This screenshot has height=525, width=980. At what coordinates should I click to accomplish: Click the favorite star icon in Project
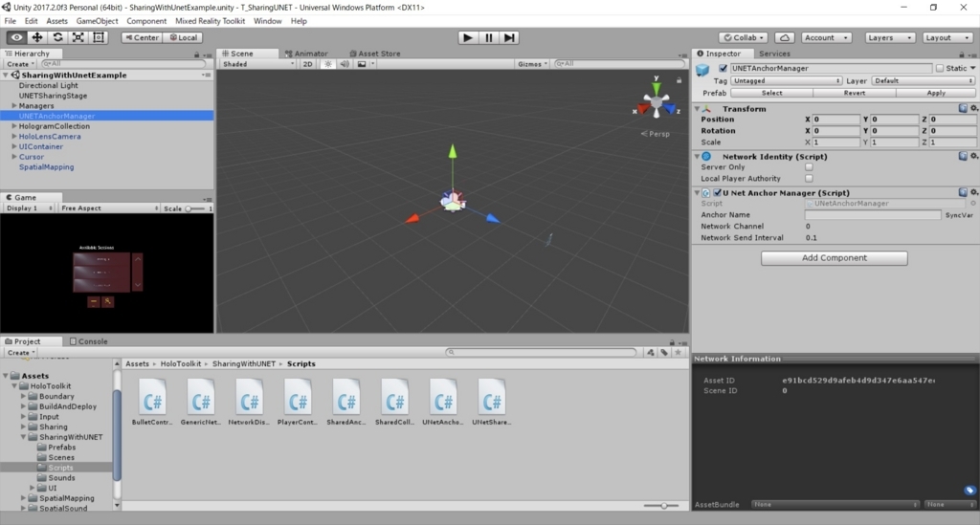coord(678,352)
